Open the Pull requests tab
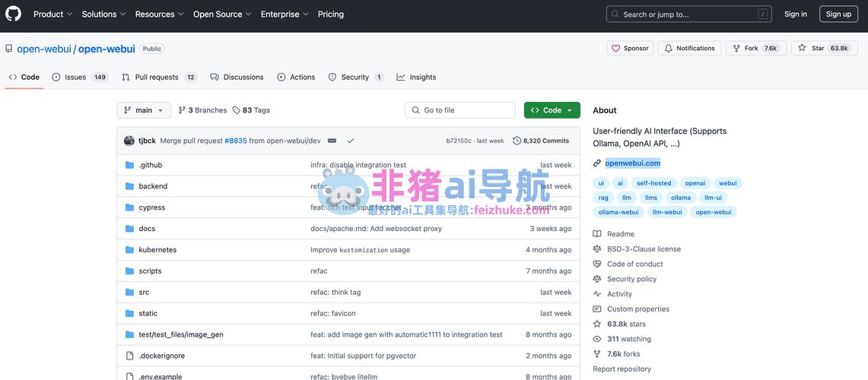868x380 pixels. coord(160,78)
